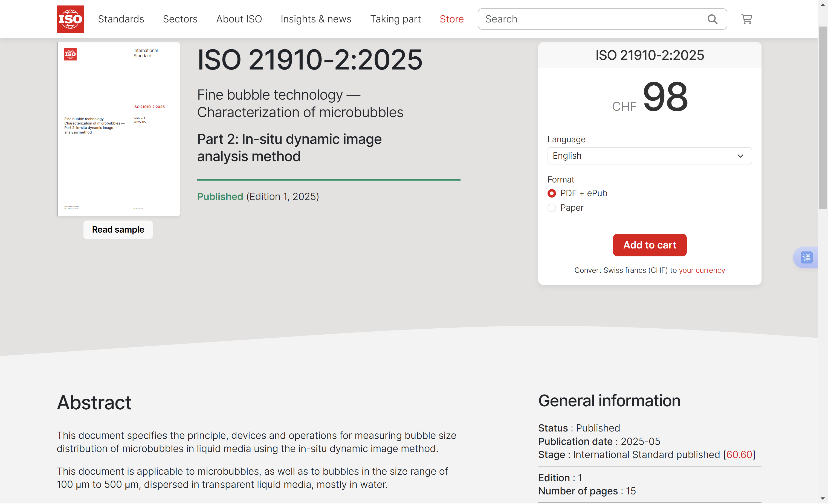Screen dimensions: 828x504
Task: Open the Standards menu
Action: [121, 19]
